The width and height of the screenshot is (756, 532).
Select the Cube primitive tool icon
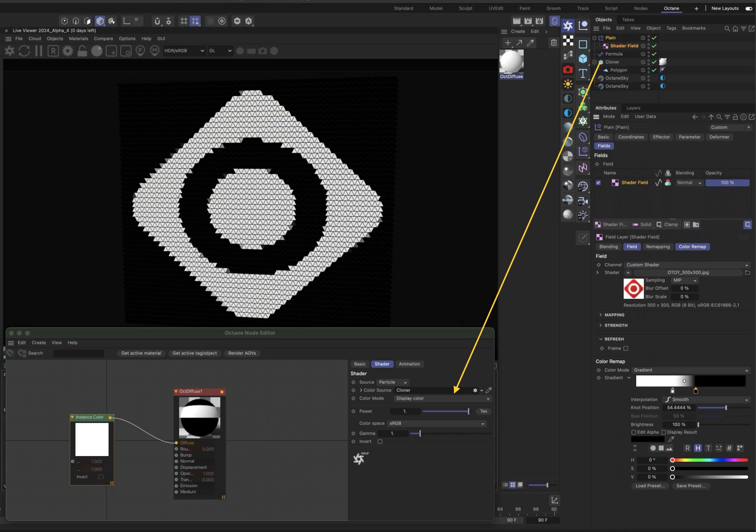583,59
